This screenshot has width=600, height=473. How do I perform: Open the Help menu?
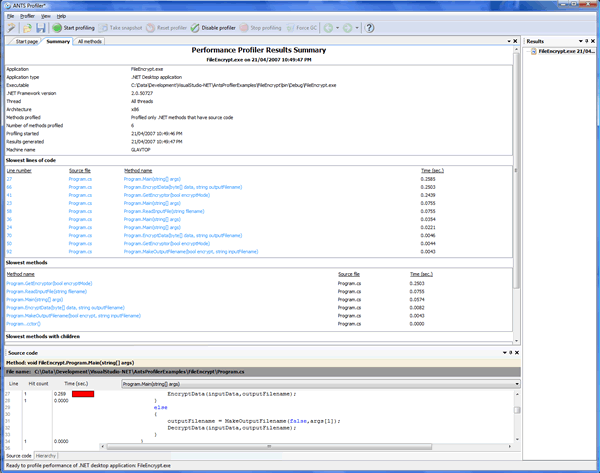[61, 16]
